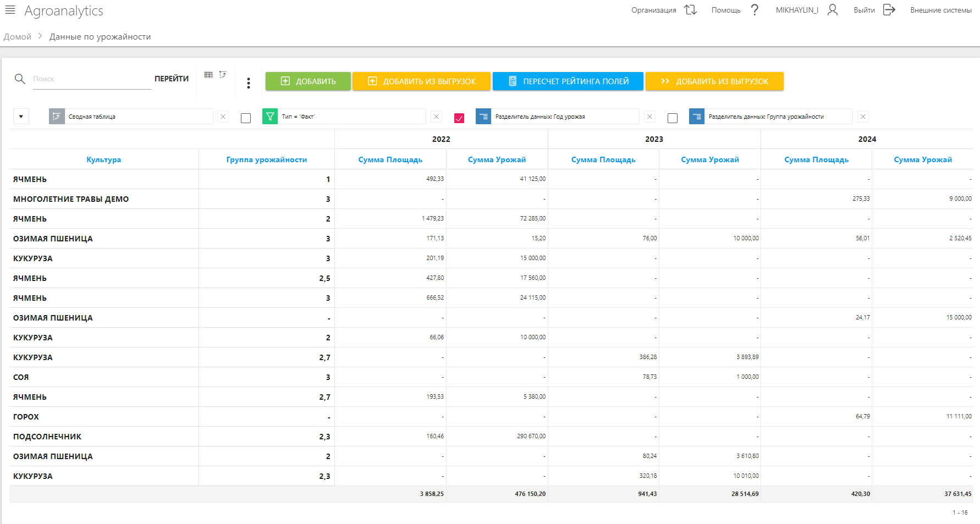The width and height of the screenshot is (980, 524).
Task: Open the Внешние системы menu item
Action: 940,10
